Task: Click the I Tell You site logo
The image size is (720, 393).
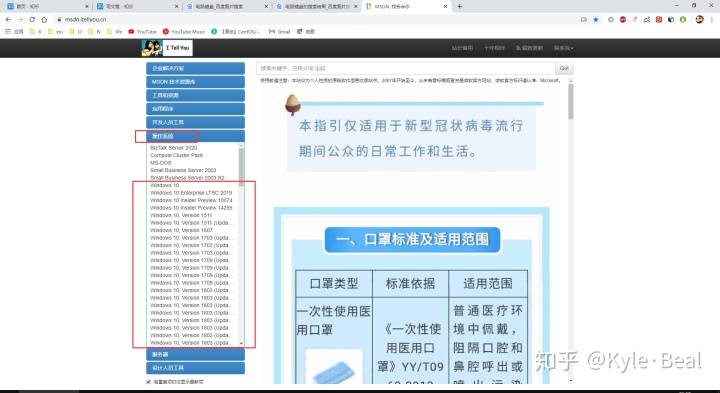Action: click(x=167, y=48)
